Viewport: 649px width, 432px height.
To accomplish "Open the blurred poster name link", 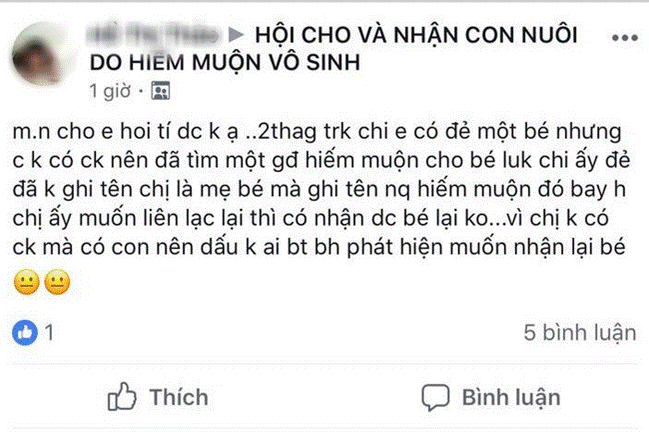I will (x=153, y=35).
